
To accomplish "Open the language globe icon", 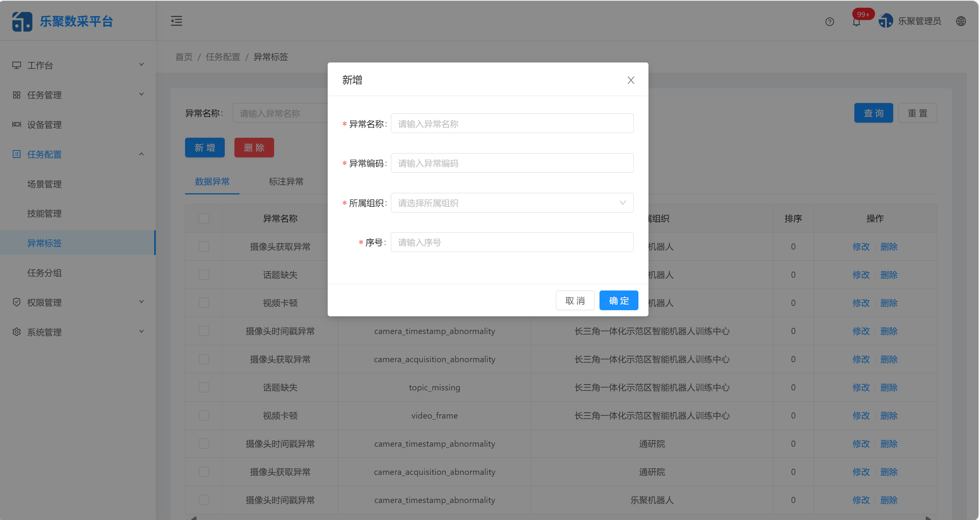I will (961, 21).
